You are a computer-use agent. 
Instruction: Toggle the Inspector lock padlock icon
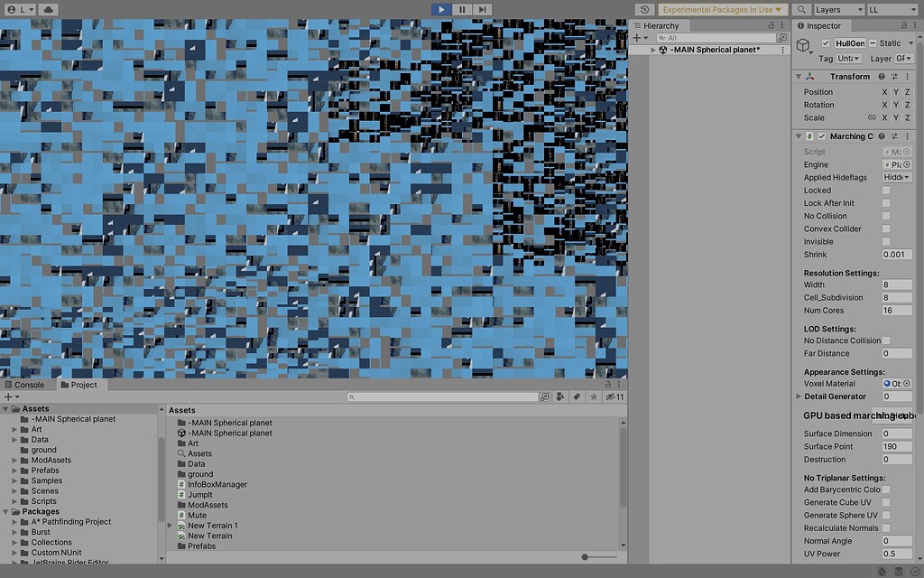coord(905,25)
